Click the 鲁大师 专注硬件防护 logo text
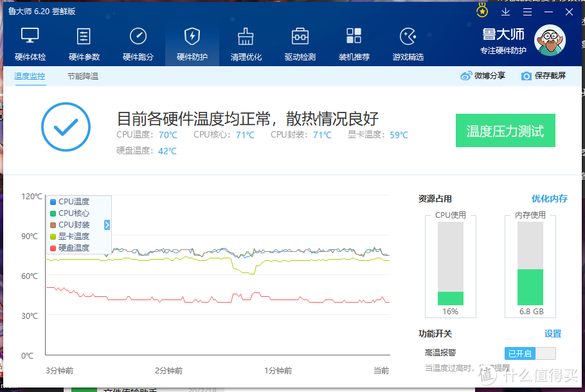The image size is (585, 392). 503,41
